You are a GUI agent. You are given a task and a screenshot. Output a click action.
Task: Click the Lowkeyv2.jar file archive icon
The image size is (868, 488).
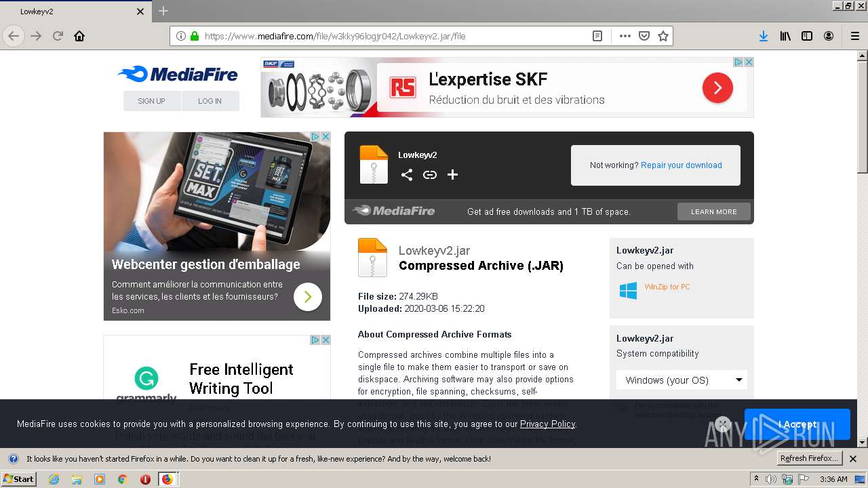372,258
